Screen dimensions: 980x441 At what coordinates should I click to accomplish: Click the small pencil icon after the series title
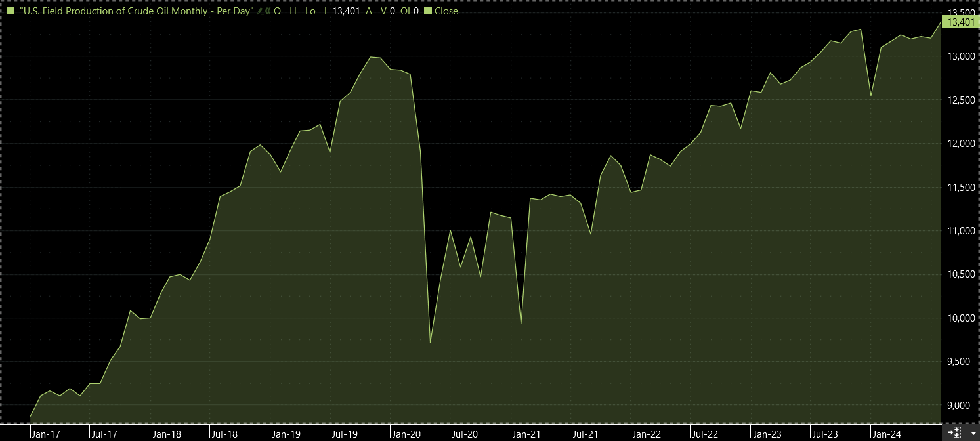(259, 11)
